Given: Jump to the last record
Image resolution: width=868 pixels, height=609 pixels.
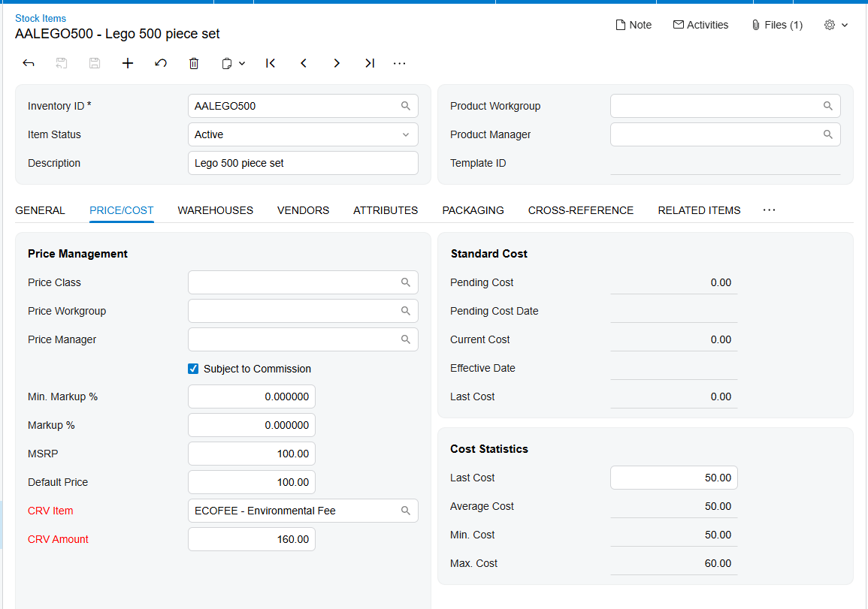Looking at the screenshot, I should tap(370, 63).
